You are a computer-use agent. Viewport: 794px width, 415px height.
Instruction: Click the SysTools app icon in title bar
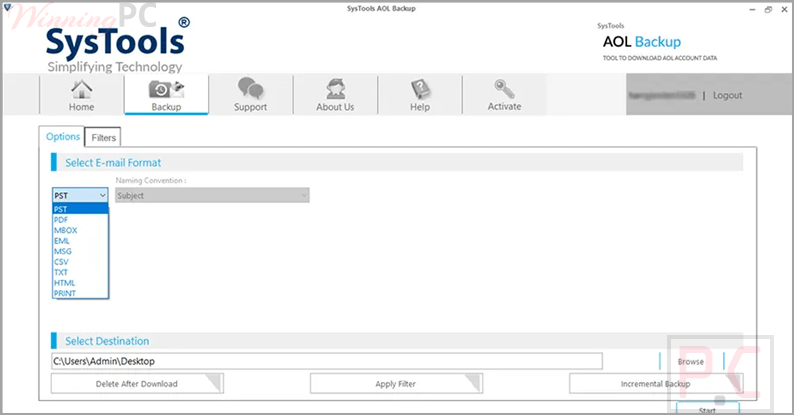[x=8, y=8]
